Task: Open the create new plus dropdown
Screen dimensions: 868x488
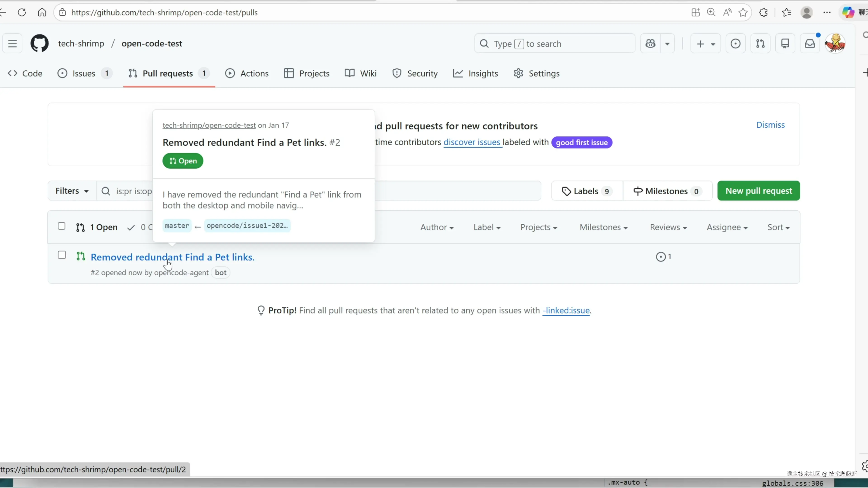Action: tap(705, 43)
